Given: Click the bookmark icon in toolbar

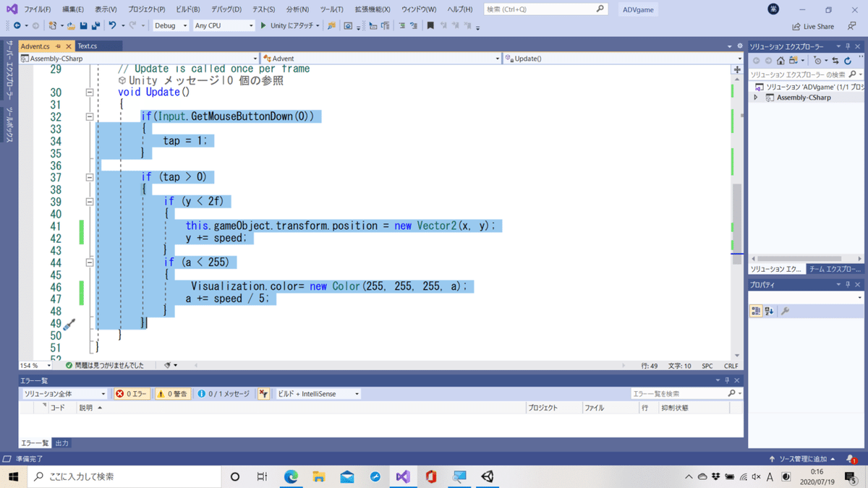Looking at the screenshot, I should [430, 25].
